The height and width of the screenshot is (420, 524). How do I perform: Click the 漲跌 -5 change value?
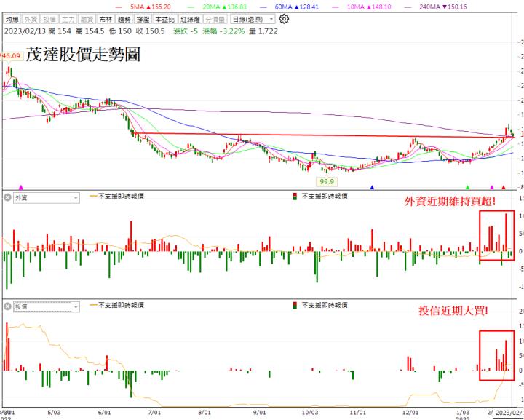(x=186, y=31)
